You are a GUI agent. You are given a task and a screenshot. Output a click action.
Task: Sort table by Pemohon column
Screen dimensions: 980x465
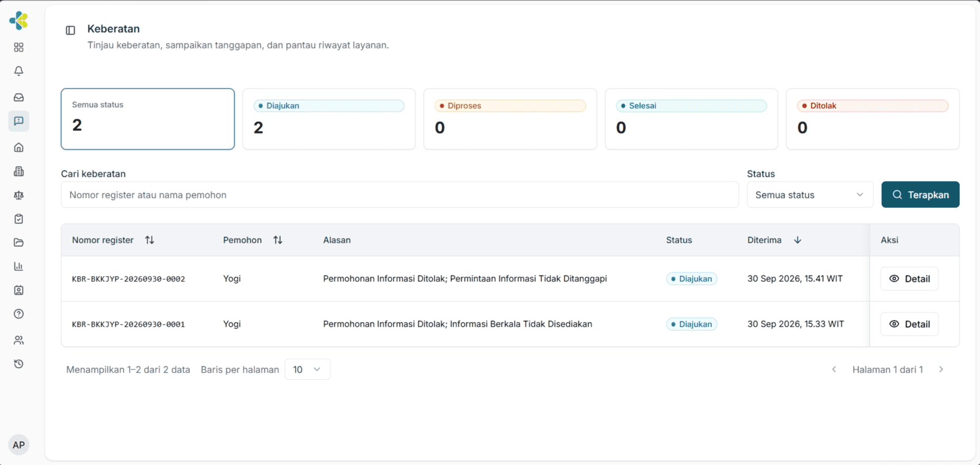coord(278,240)
